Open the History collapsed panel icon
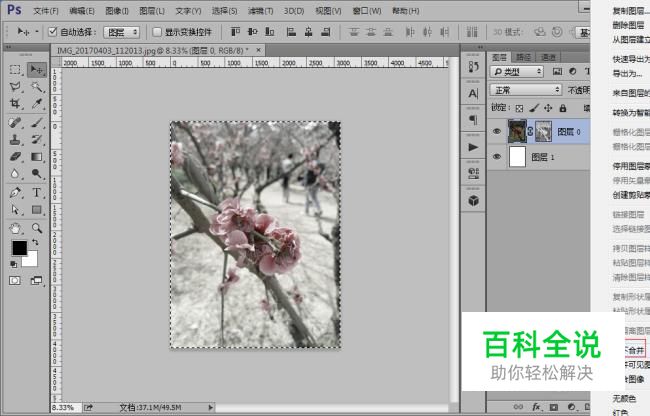 pyautogui.click(x=473, y=67)
